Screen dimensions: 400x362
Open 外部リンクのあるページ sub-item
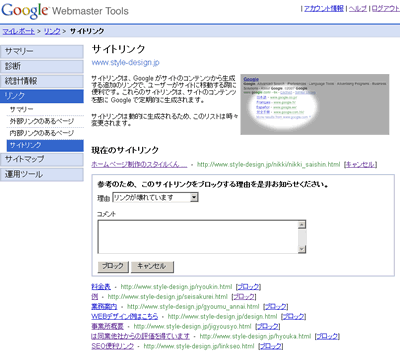[x=42, y=121]
